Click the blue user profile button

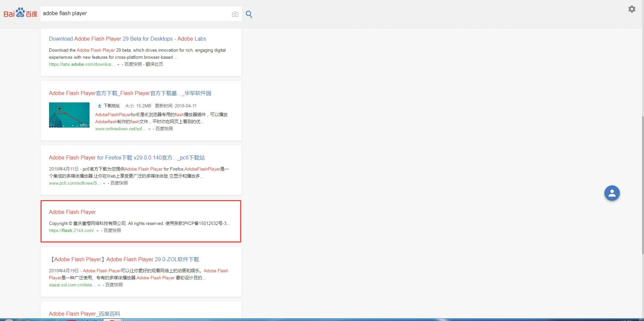coord(612,193)
